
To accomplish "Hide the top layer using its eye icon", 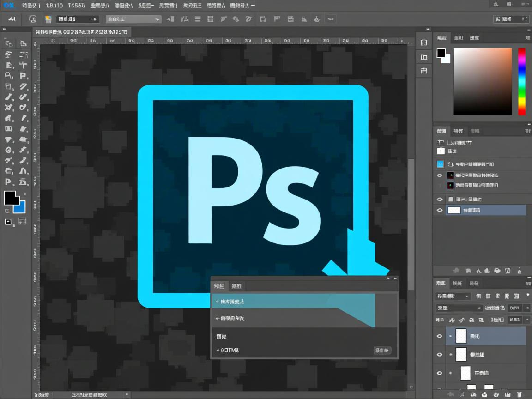I will (439, 336).
